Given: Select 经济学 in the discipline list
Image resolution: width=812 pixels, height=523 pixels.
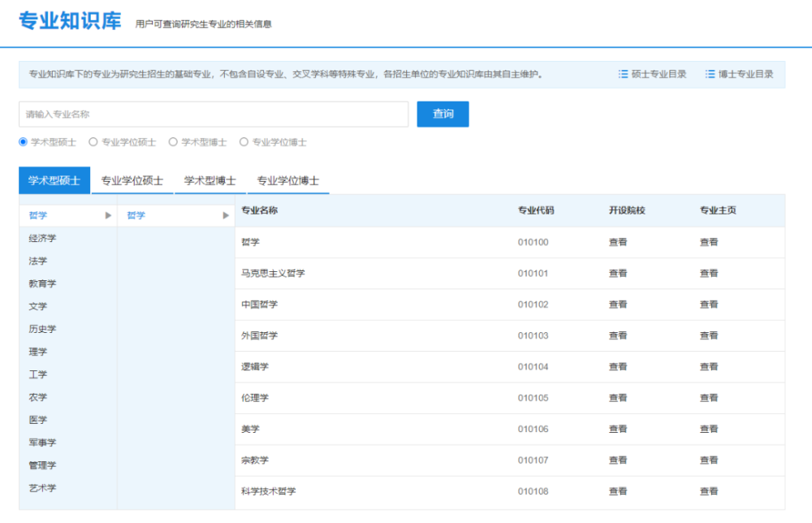Looking at the screenshot, I should [x=42, y=238].
